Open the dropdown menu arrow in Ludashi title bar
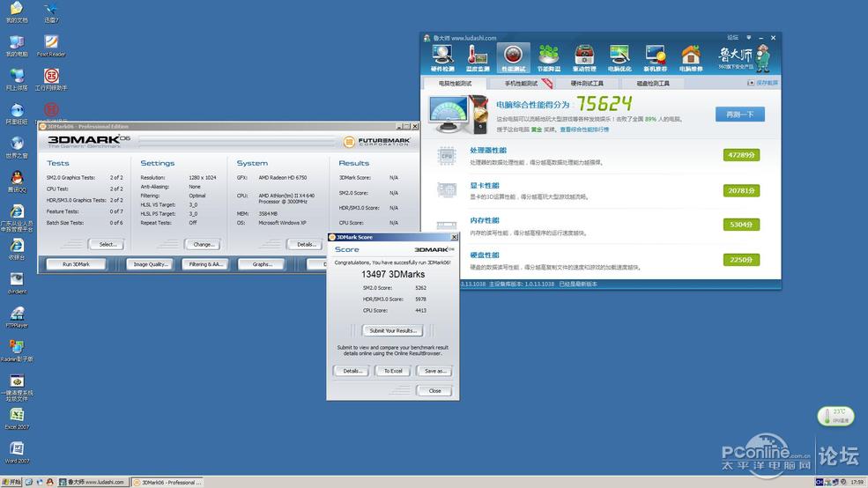This screenshot has height=488, width=868. tap(748, 38)
